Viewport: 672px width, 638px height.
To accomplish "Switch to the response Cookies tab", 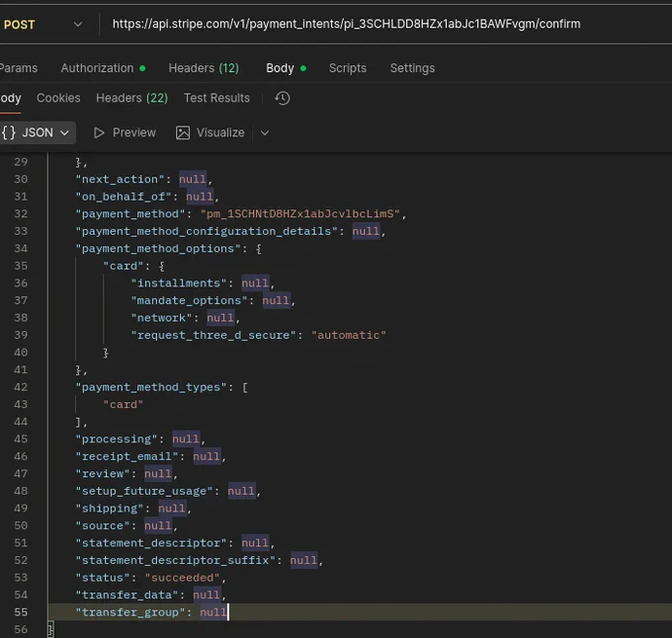I will 58,98.
